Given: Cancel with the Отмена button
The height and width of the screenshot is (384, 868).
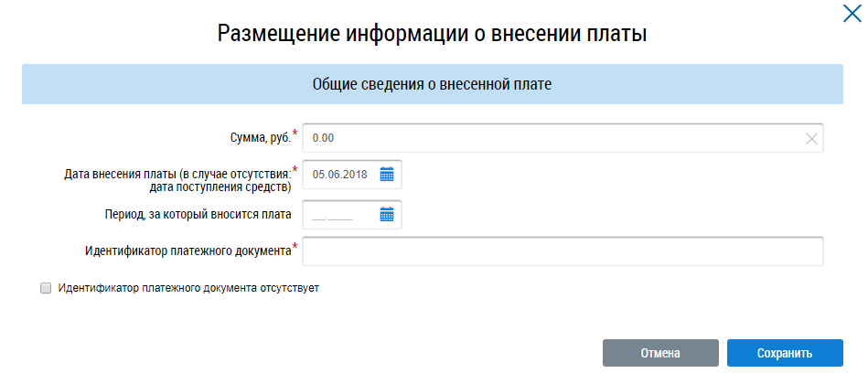Looking at the screenshot, I should tap(660, 353).
